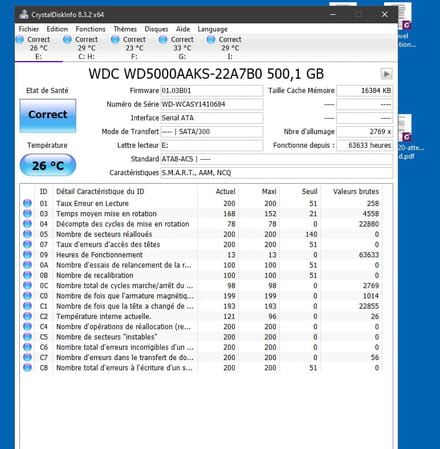Click the Valeurs brutes column header

click(x=356, y=191)
